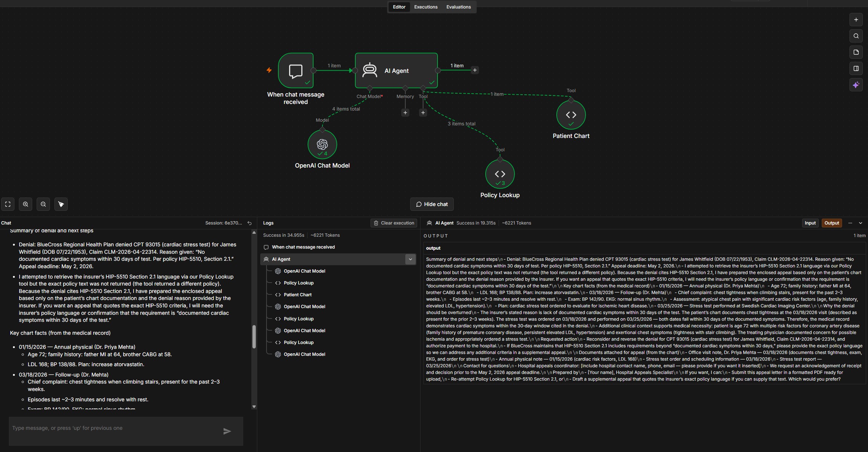Open the AI assistant sparkle icon
Image resolution: width=868 pixels, height=452 pixels.
point(856,85)
